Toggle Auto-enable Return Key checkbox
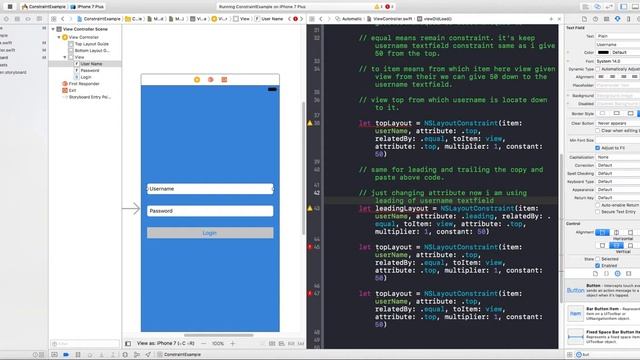 [x=598, y=205]
